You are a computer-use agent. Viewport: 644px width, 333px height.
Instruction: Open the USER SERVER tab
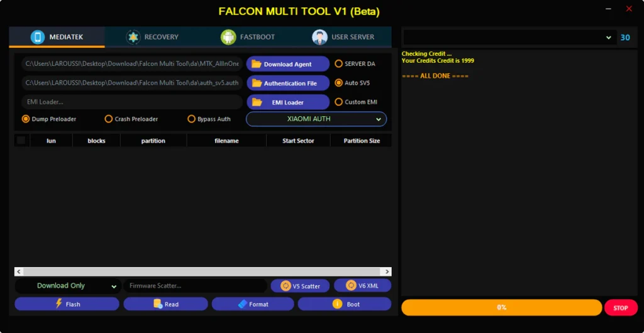[343, 37]
